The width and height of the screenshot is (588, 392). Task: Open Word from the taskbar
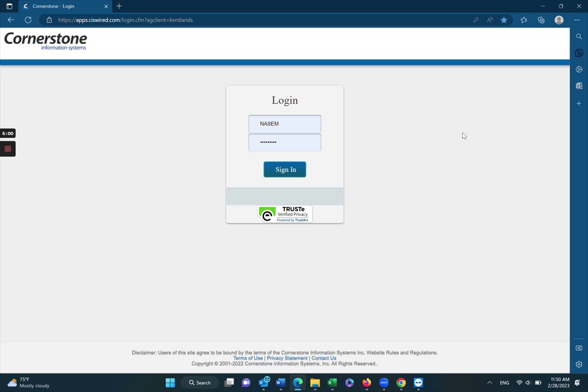point(280,383)
